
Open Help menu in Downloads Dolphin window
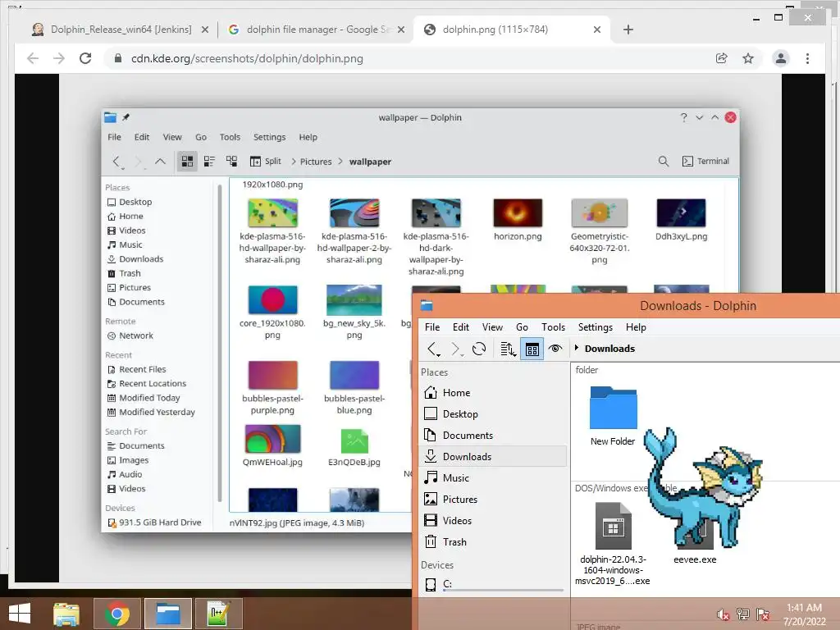click(636, 327)
